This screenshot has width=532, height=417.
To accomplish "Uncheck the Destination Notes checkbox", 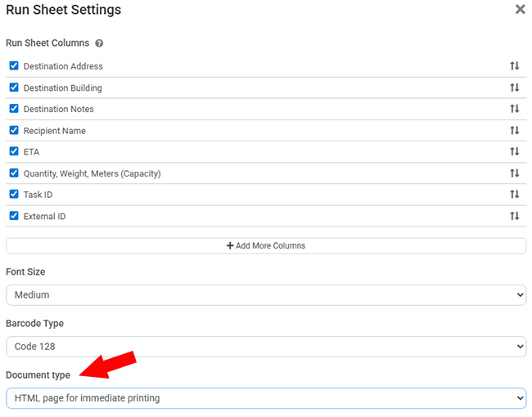I will tap(14, 109).
